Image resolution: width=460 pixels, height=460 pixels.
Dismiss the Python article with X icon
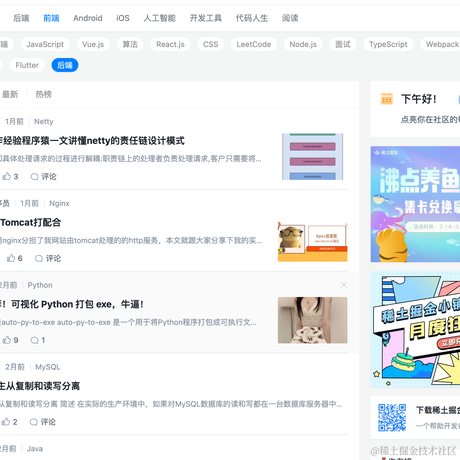(344, 285)
